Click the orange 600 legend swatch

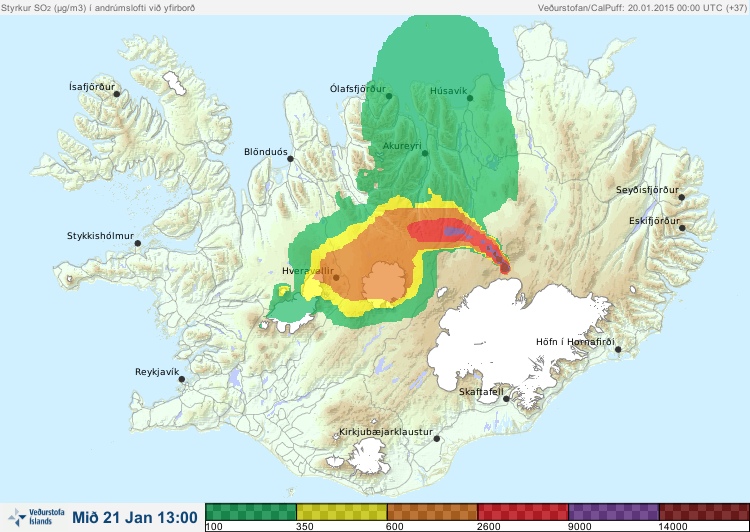pyautogui.click(x=432, y=512)
